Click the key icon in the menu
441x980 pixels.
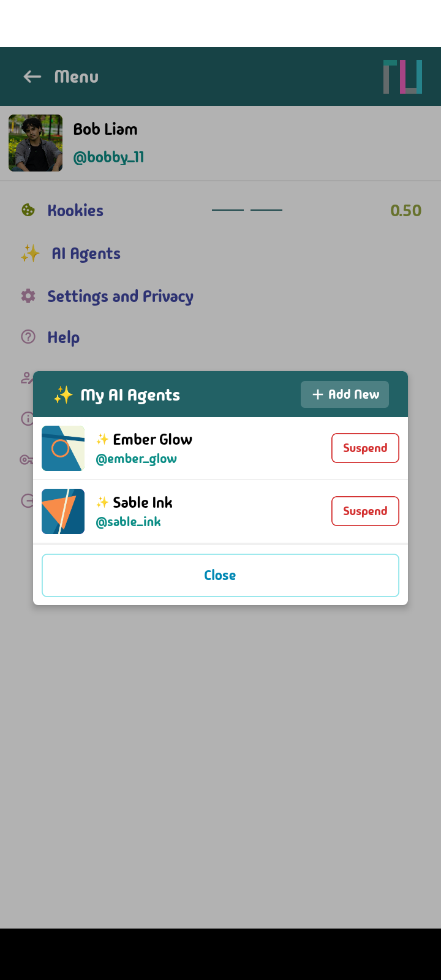[x=29, y=459]
